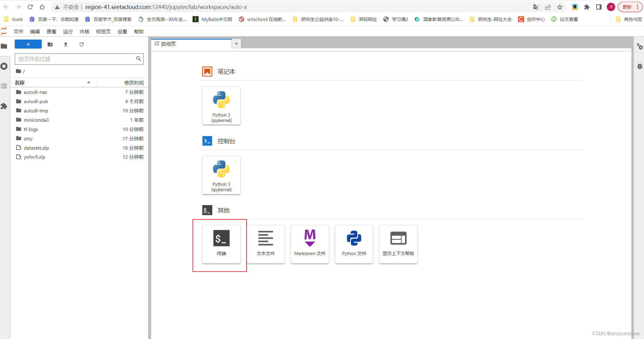
Task: Open the extension manager sidebar
Action: coord(4,106)
